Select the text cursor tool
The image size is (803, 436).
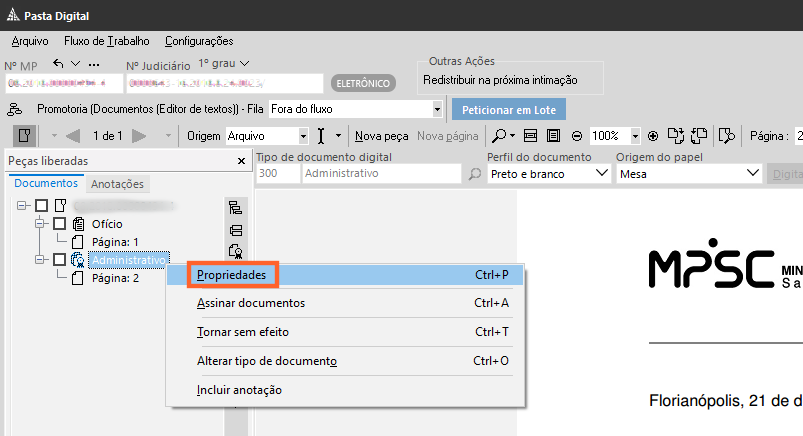pos(322,135)
